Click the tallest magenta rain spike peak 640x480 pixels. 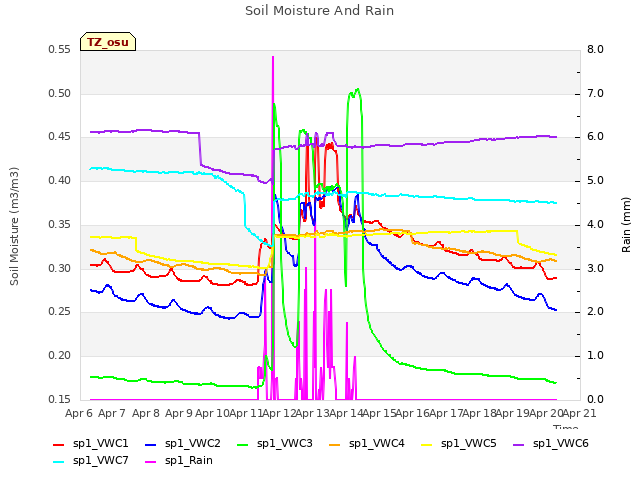click(273, 58)
